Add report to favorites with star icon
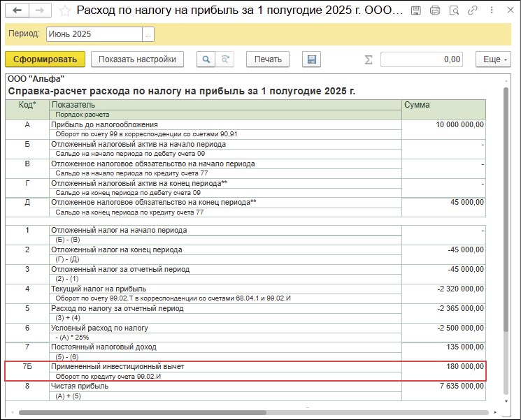This screenshot has width=521, height=420. coord(65,11)
